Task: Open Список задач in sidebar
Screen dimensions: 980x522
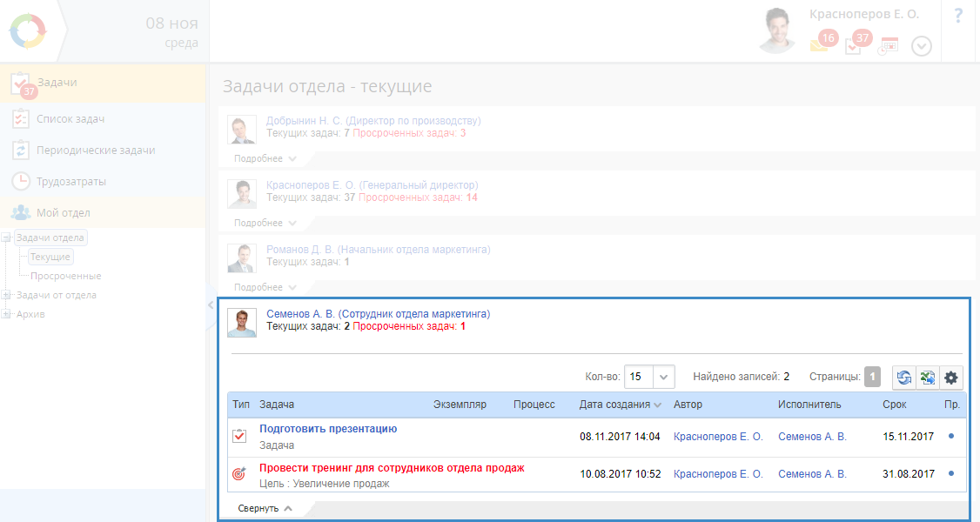Action: (x=70, y=118)
